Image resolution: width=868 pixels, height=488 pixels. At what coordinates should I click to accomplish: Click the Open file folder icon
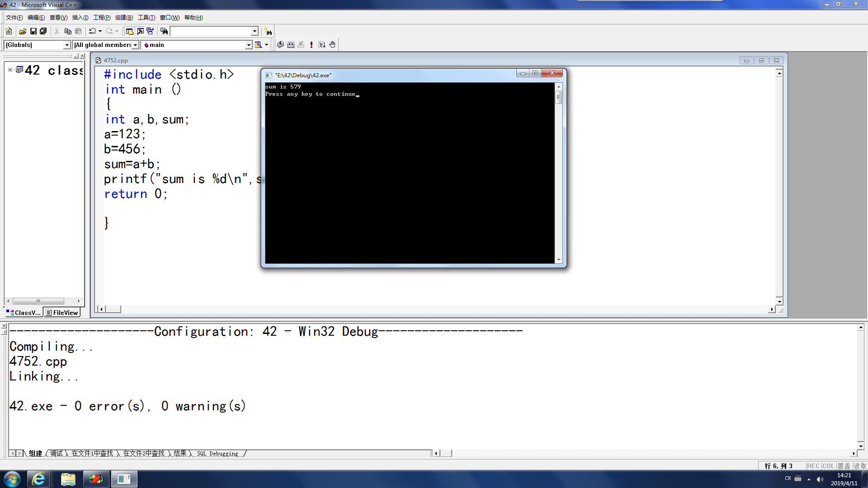pyautogui.click(x=23, y=31)
